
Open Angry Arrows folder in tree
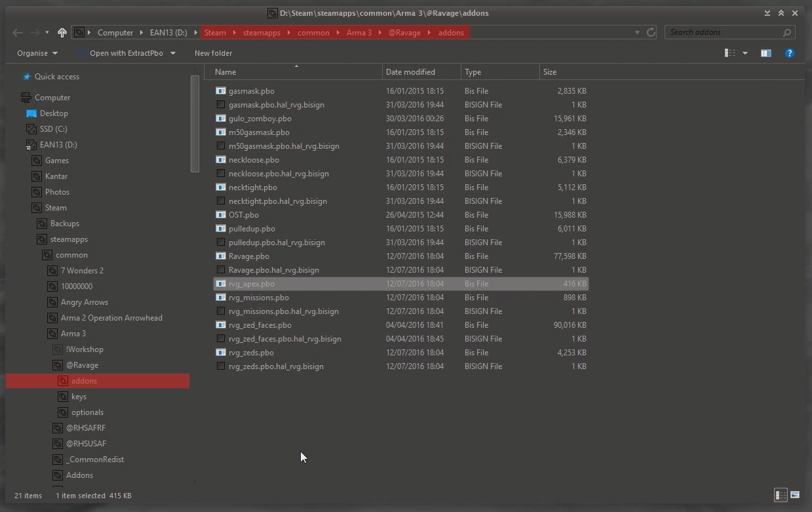pyautogui.click(x=85, y=302)
